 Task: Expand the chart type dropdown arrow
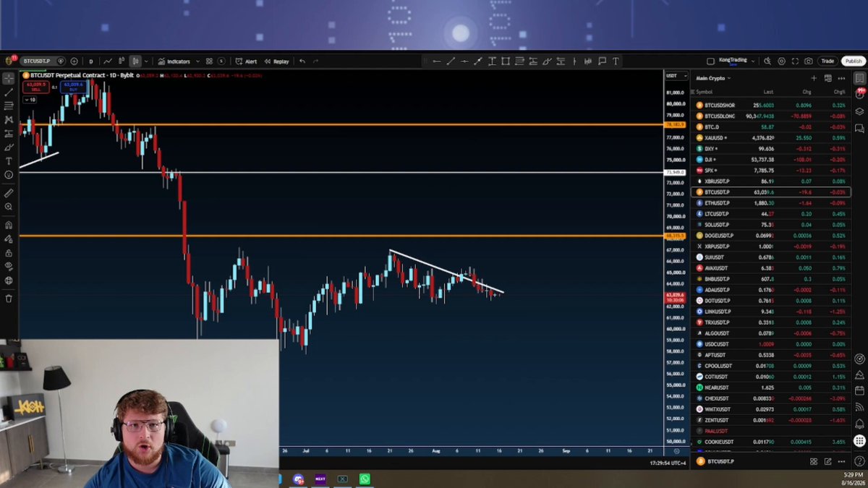pos(145,61)
